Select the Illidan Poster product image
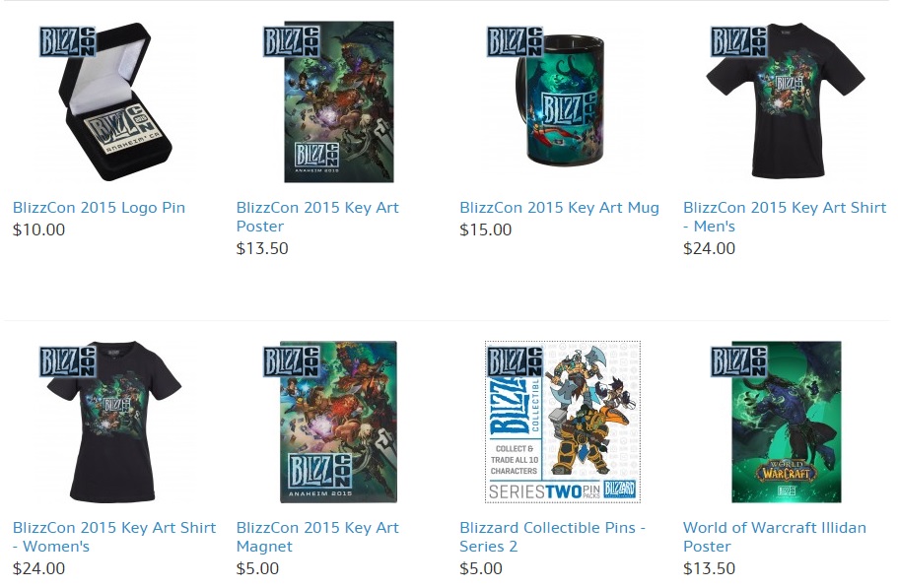 click(x=787, y=423)
